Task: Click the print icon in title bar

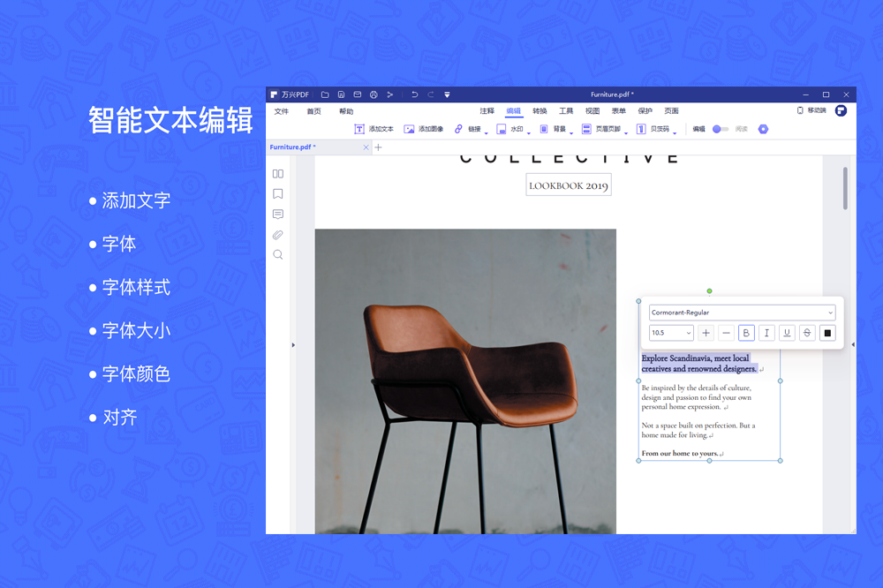Action: [374, 94]
